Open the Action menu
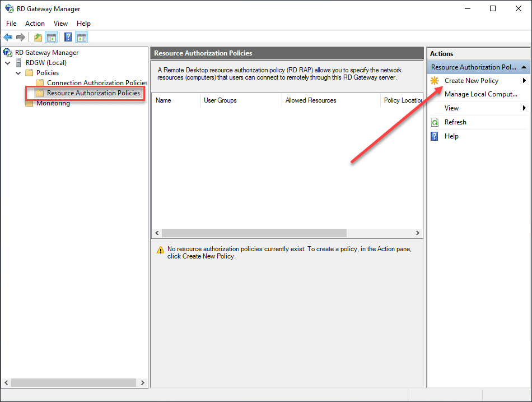The image size is (532, 402). pos(35,24)
